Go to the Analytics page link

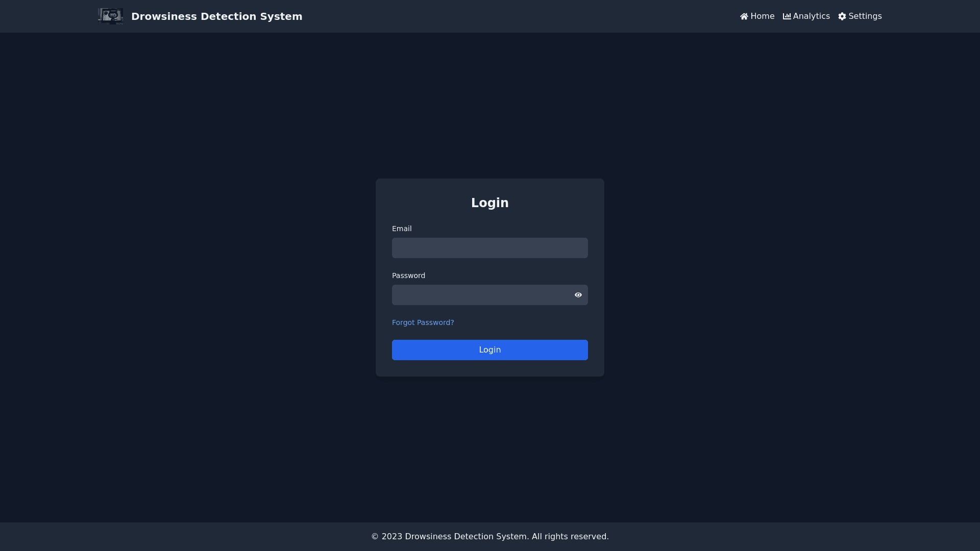[x=811, y=16]
